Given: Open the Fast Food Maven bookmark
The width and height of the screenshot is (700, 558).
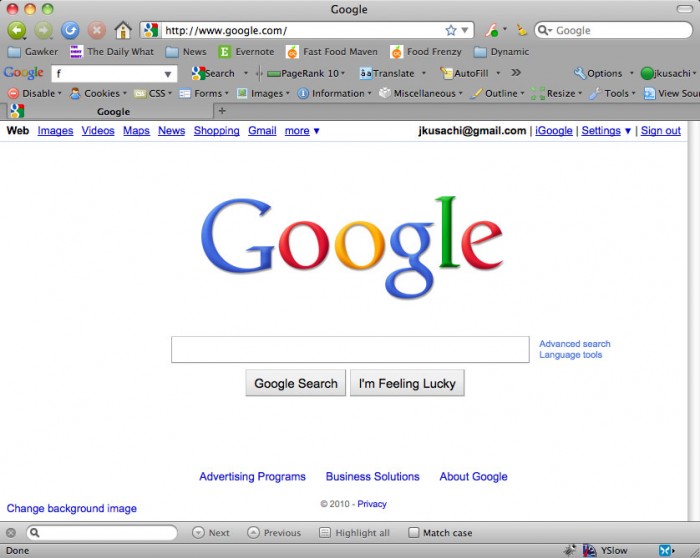Looking at the screenshot, I should [332, 52].
